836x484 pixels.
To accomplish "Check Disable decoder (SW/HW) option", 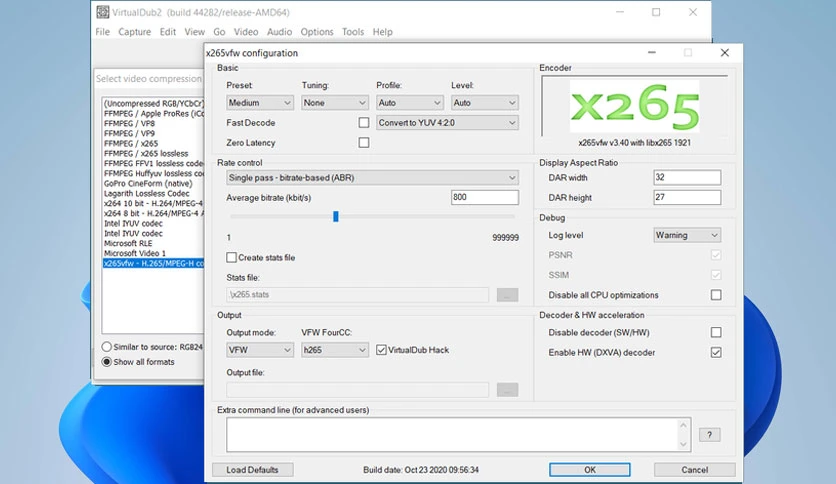I will pos(716,332).
